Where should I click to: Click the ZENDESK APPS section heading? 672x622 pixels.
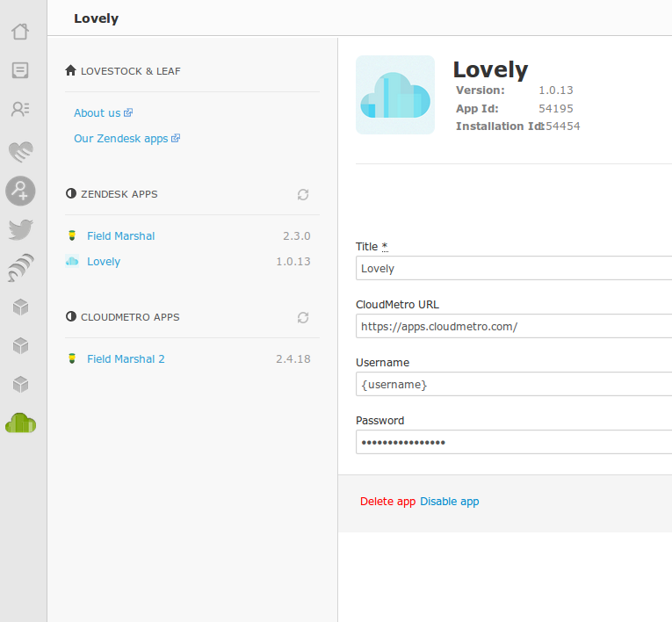[x=119, y=194]
